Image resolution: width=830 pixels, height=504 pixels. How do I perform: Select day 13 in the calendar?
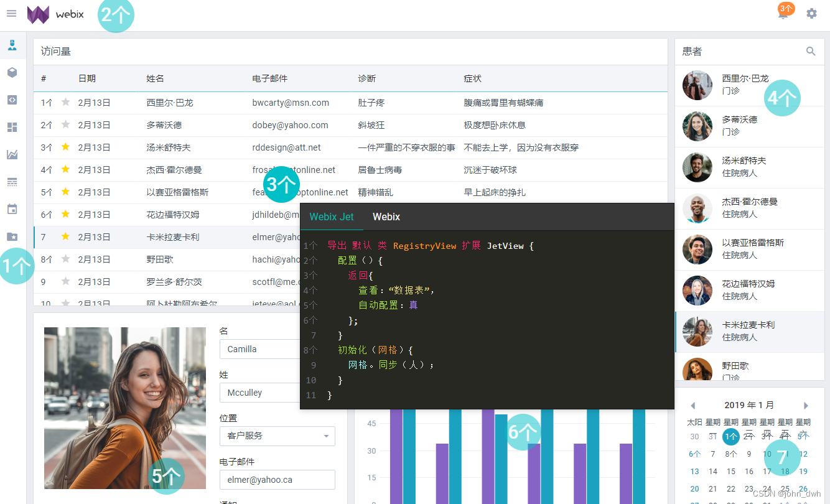click(x=695, y=472)
